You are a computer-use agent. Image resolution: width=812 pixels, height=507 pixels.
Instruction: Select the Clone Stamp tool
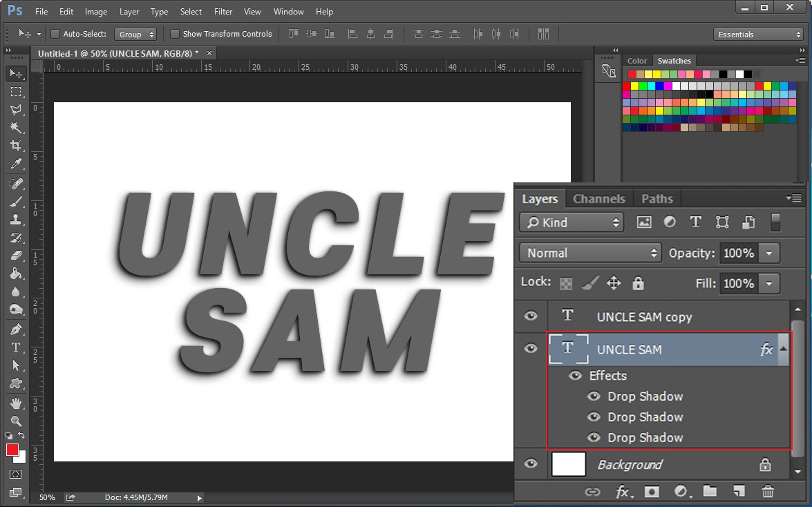(16, 220)
